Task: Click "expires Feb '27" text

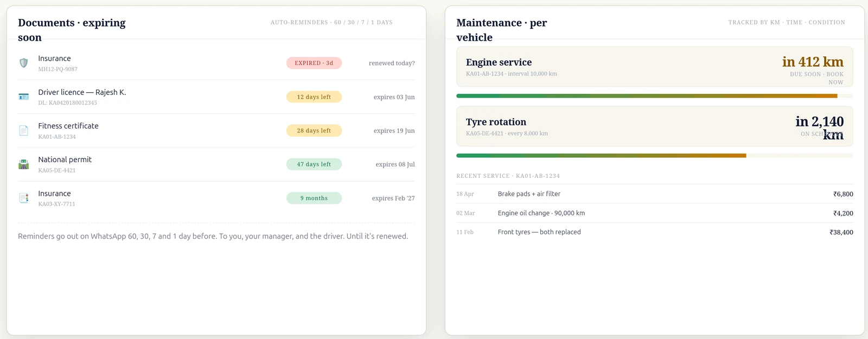Action: 393,199
